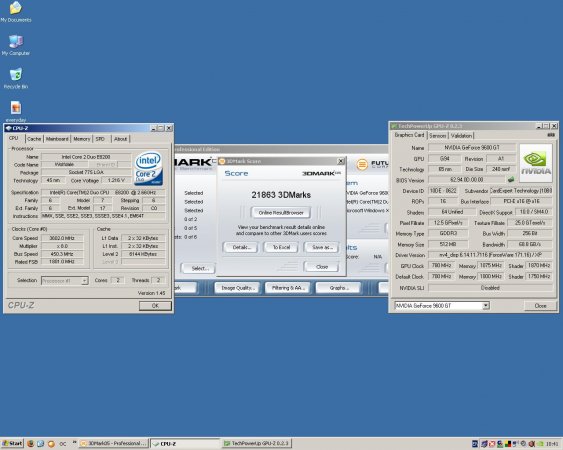
Task: Click the Memory Type GDDR3 field
Action: pyautogui.click(x=448, y=233)
